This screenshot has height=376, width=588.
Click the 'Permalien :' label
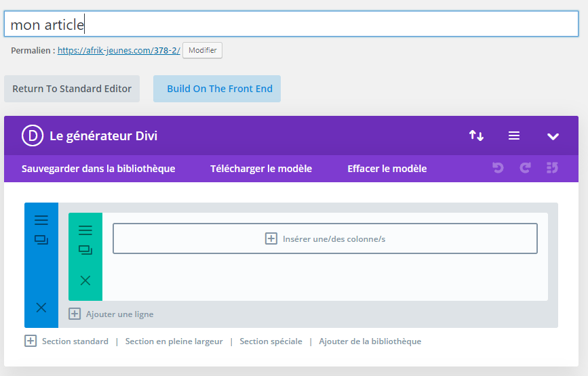click(33, 51)
